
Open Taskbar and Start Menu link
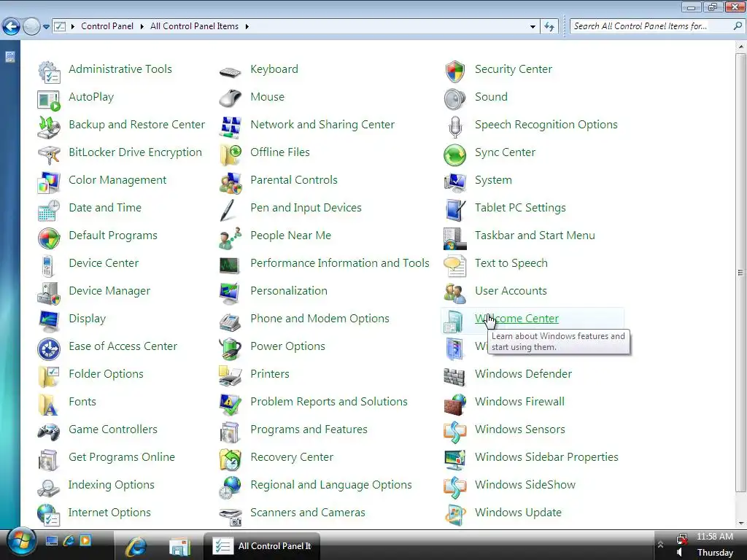tap(535, 236)
